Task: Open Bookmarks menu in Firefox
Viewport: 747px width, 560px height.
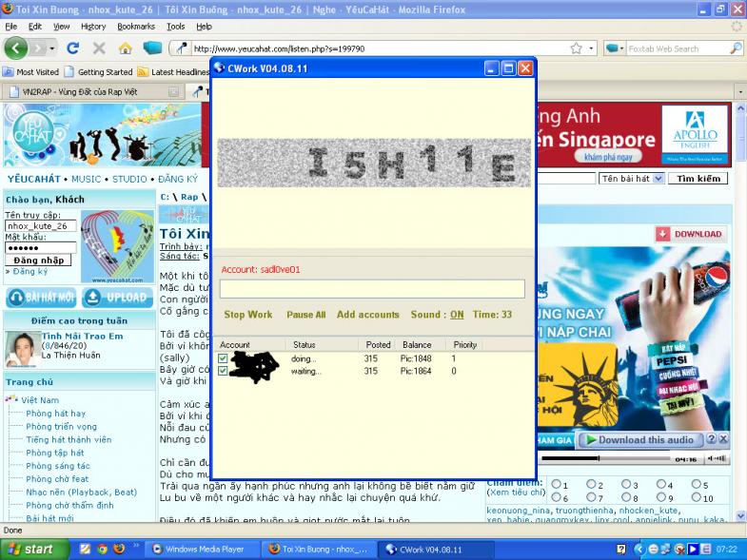Action: (x=136, y=27)
